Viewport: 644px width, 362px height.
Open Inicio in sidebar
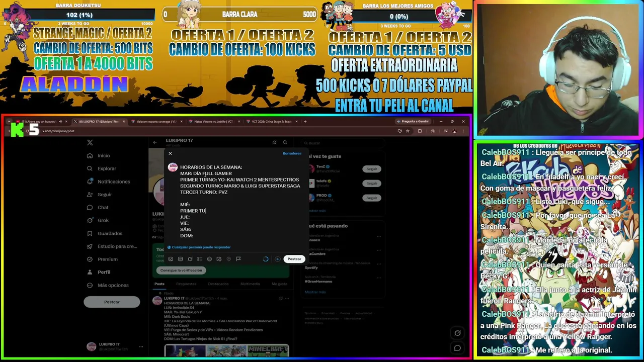click(99, 156)
